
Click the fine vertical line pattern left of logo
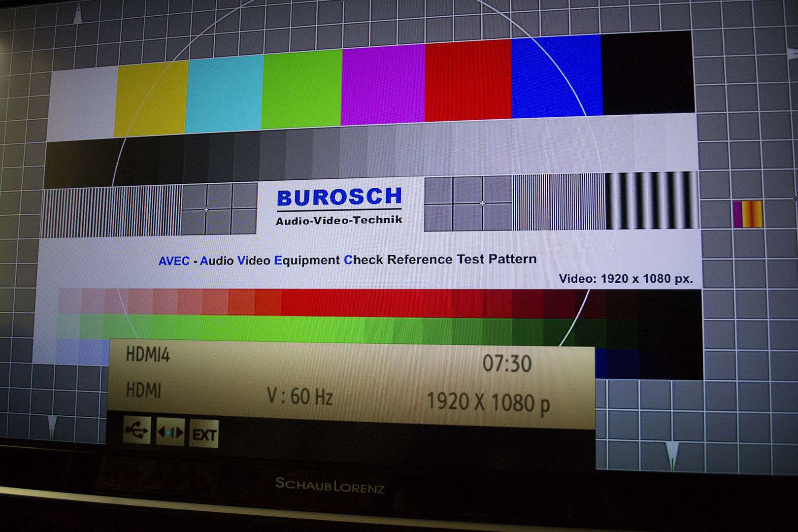tap(112, 211)
